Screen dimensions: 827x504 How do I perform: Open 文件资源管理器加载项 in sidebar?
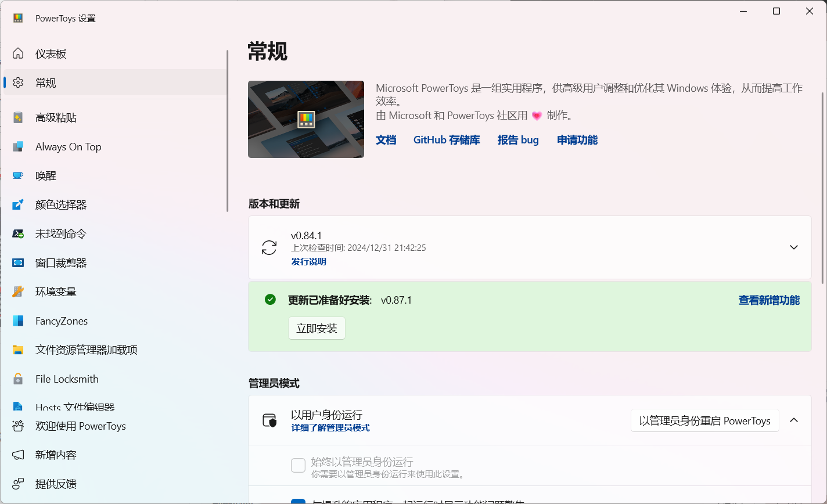coord(115,350)
